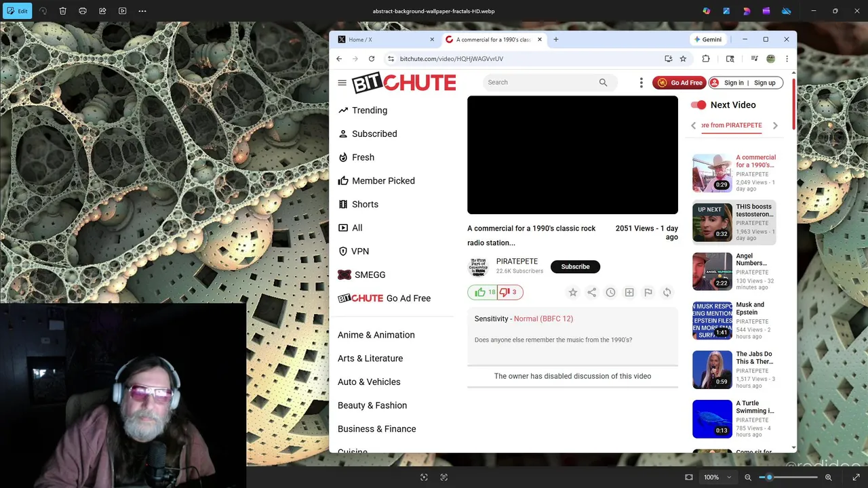Open THIS boosts testosterone video thumbnail
The height and width of the screenshot is (488, 868).
coord(712,222)
